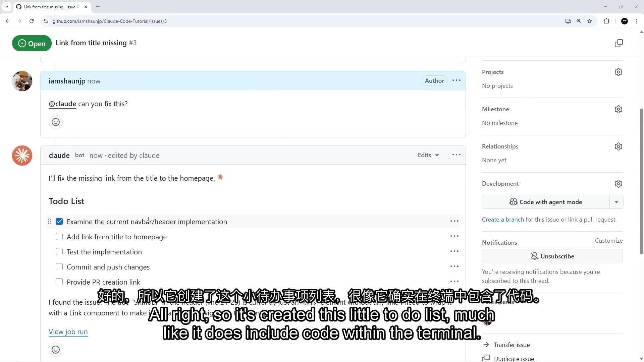The height and width of the screenshot is (362, 644).
Task: Open menu for Commit and push changes item
Action: click(x=454, y=266)
